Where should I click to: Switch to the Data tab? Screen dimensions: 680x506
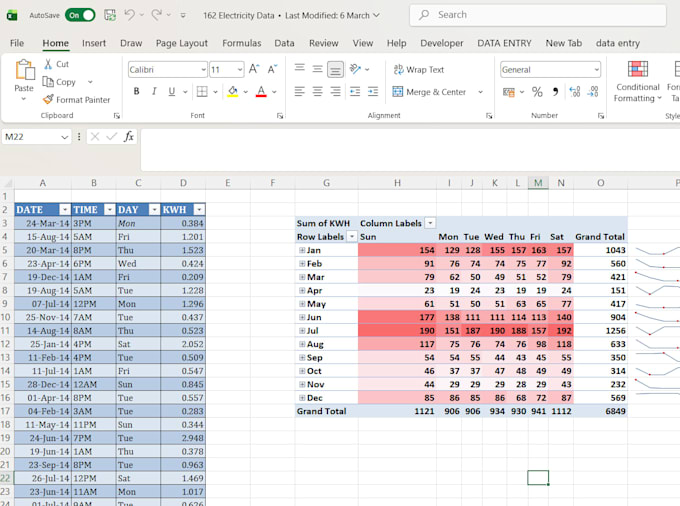point(284,43)
